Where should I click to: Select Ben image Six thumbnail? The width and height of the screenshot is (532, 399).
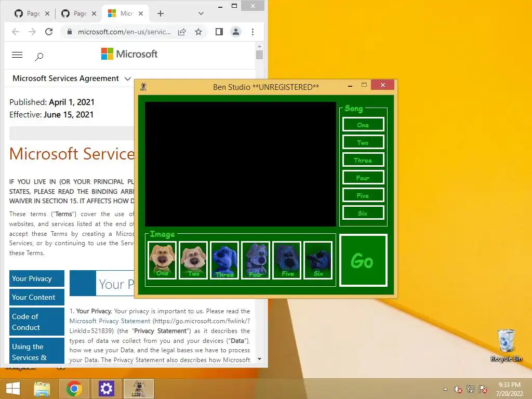(318, 260)
